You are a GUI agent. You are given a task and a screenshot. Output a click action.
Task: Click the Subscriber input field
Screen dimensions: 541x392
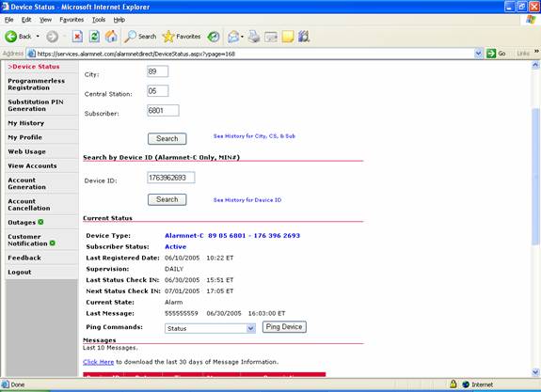click(x=163, y=110)
